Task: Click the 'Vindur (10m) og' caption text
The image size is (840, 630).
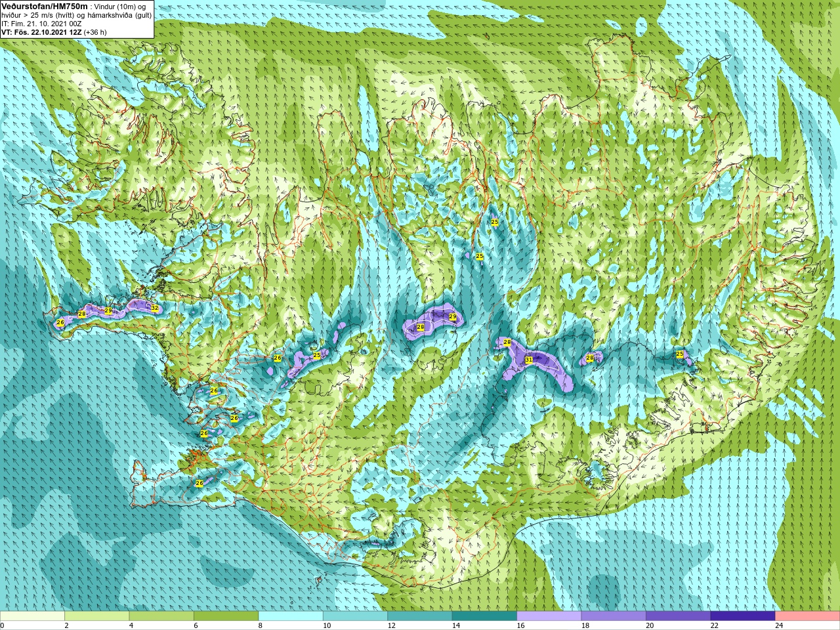Action: click(x=120, y=7)
